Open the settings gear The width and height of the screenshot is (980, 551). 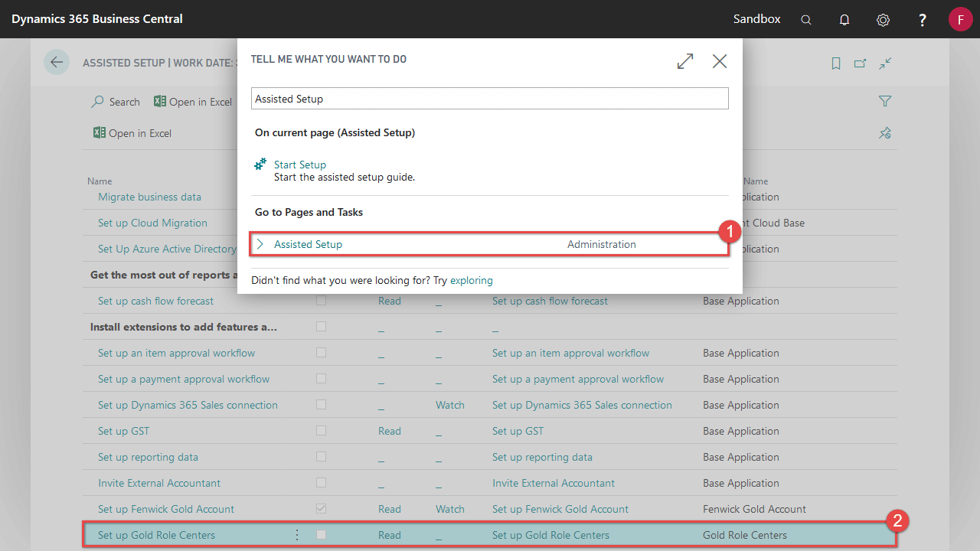883,20
